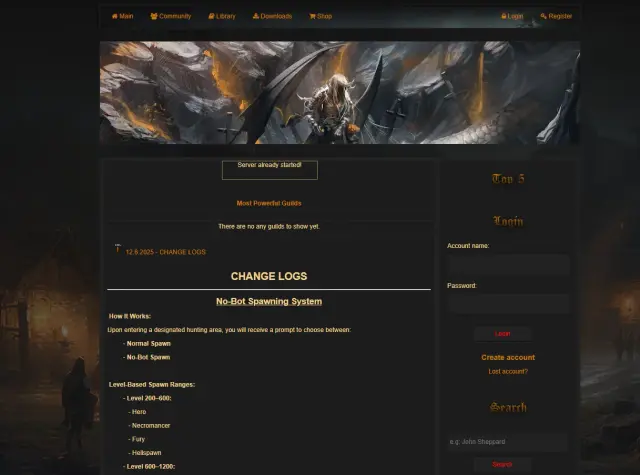This screenshot has height=475, width=640.
Task: Click the red Login button in sidebar
Action: [x=502, y=334]
